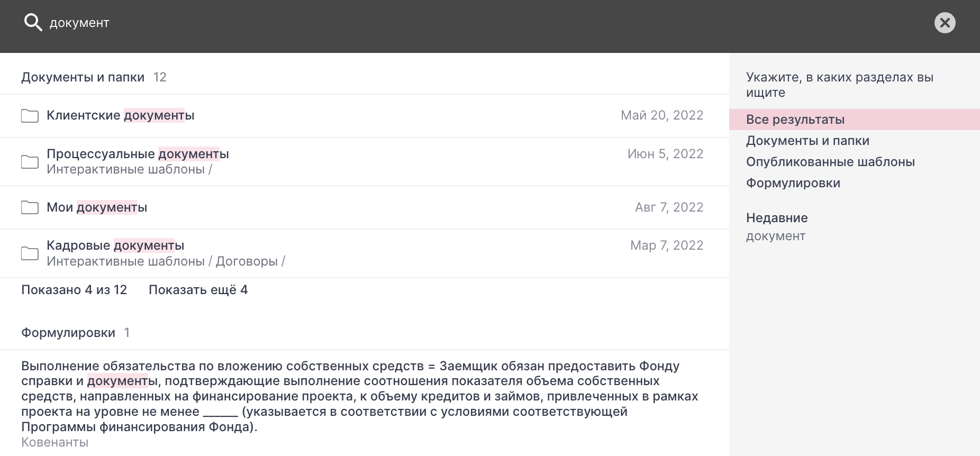This screenshot has height=456, width=980.
Task: Close the search overlay with X button
Action: [945, 23]
